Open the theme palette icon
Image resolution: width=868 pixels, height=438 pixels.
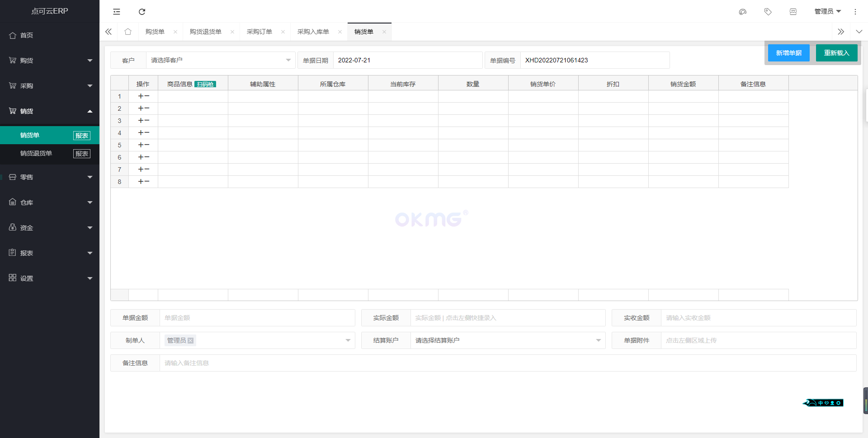pos(742,12)
